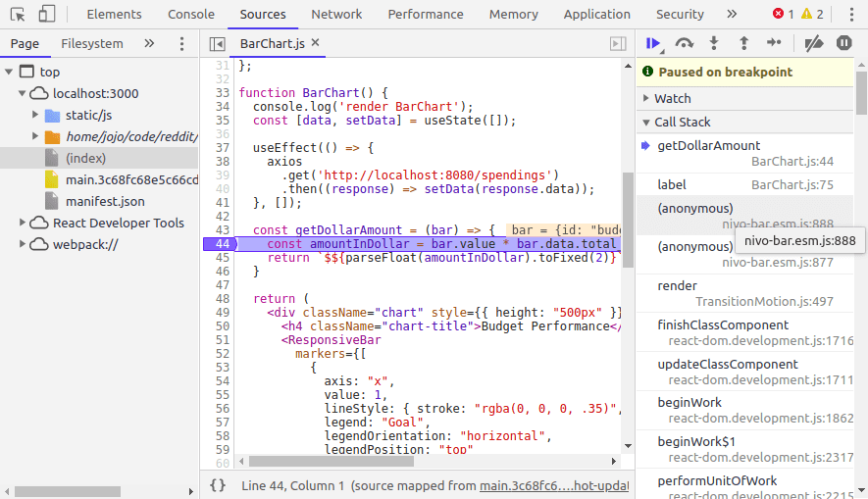Open the Security tab
868x499 pixels.
(x=680, y=15)
